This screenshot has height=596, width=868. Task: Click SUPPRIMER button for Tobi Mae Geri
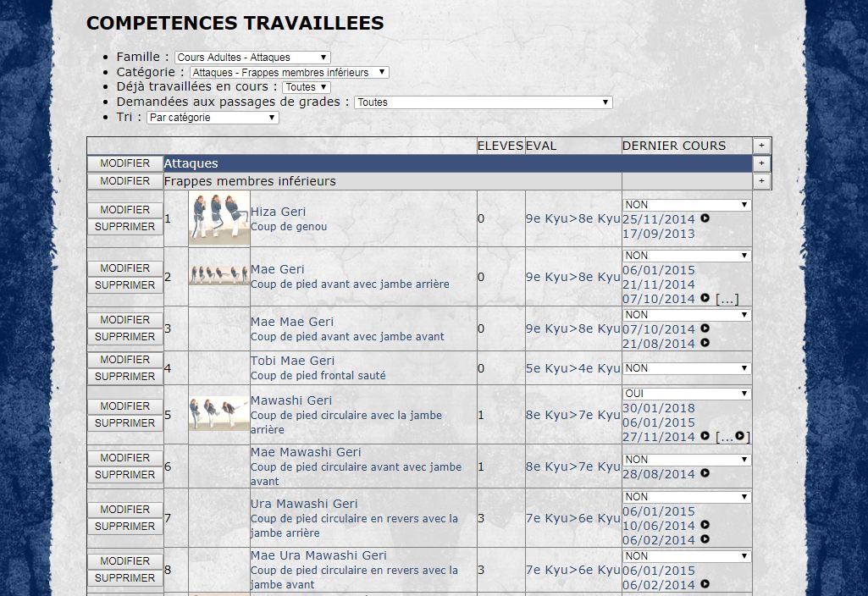click(x=124, y=376)
